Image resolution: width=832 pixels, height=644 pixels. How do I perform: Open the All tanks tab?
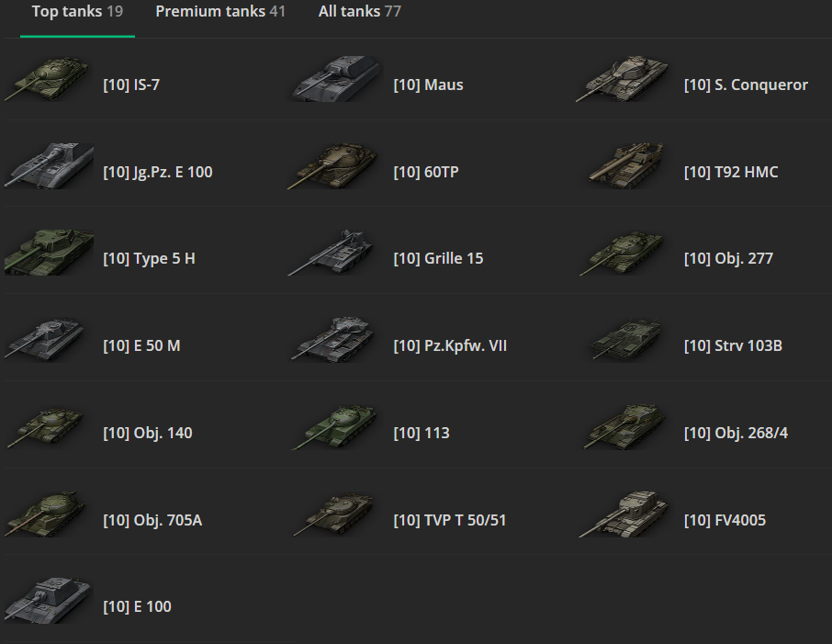(360, 11)
